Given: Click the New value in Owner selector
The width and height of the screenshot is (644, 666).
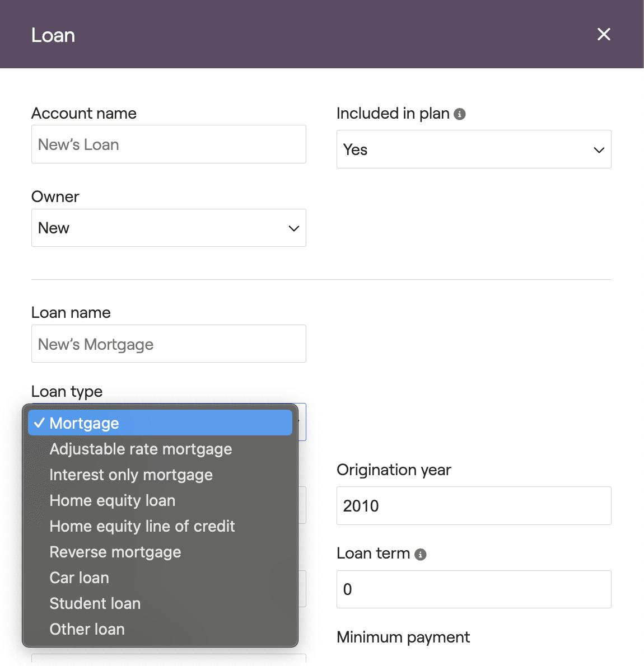Looking at the screenshot, I should point(54,228).
